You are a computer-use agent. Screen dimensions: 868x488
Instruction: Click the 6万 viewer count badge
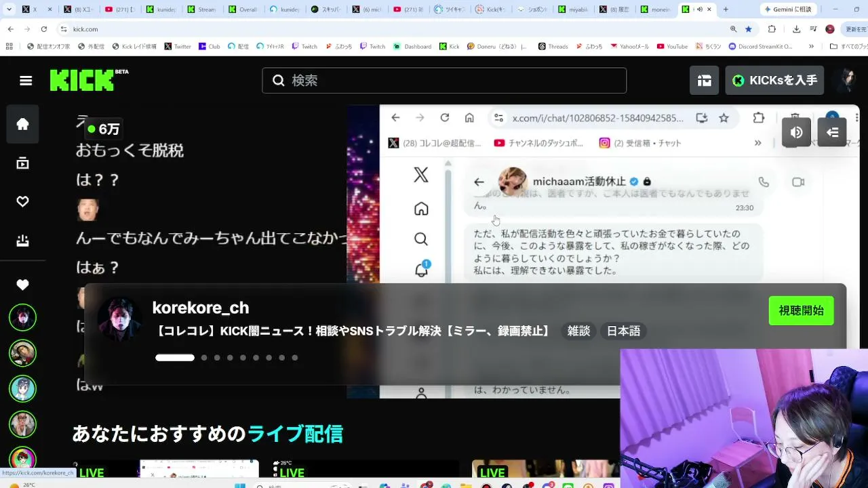(104, 129)
